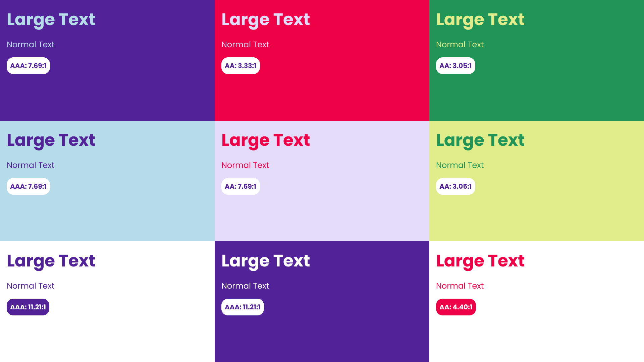Select the AAA: 7.69:1 badge on light blue panel
The image size is (644, 362).
click(28, 186)
